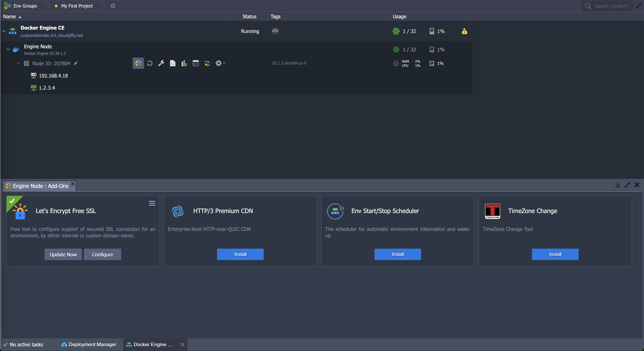Click the India region flag tag

[275, 31]
